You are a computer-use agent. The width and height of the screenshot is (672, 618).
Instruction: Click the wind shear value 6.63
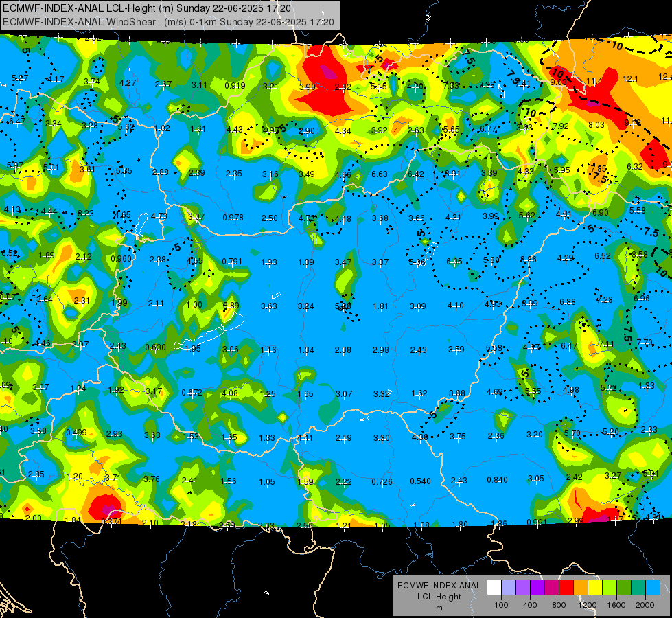[380, 174]
